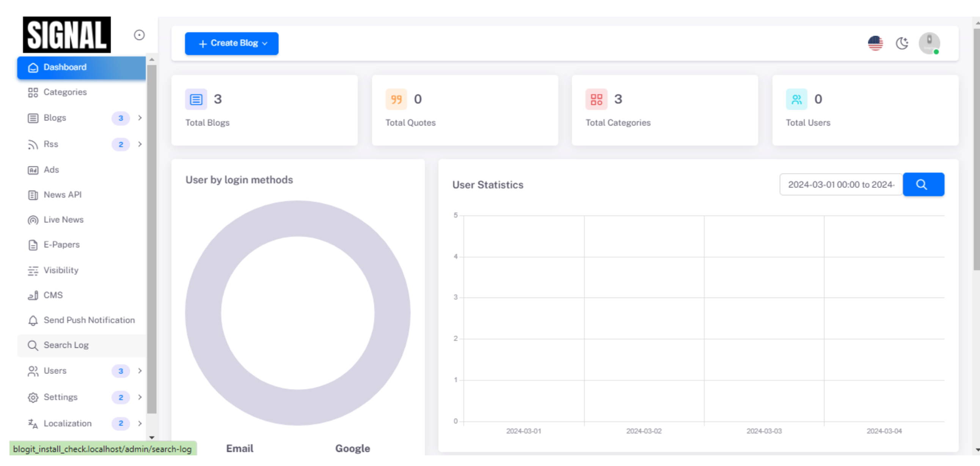Go to Categories menu item

coord(65,92)
